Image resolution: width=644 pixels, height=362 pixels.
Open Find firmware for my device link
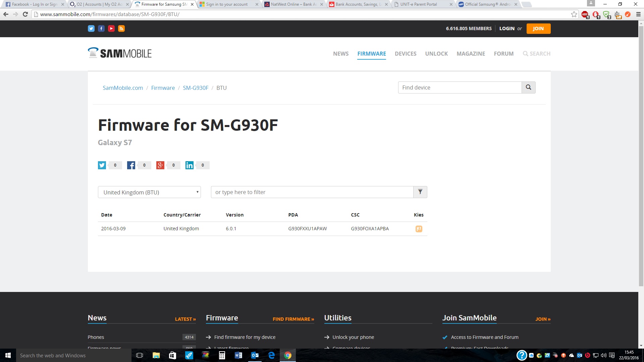pos(245,337)
